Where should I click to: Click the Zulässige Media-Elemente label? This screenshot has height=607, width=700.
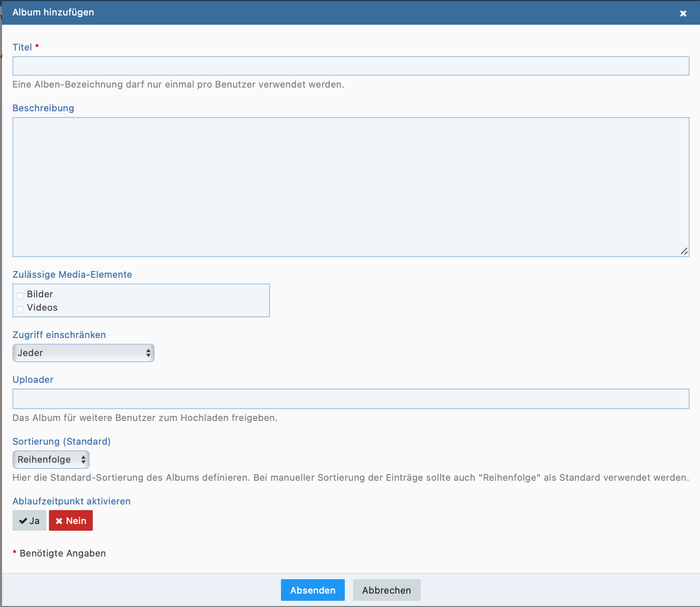(72, 275)
